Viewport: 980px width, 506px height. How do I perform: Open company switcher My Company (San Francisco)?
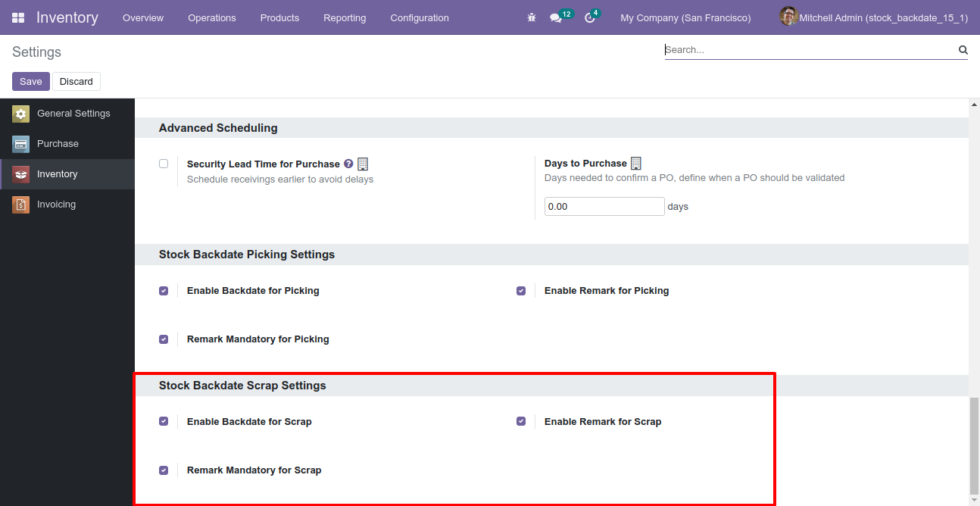685,17
